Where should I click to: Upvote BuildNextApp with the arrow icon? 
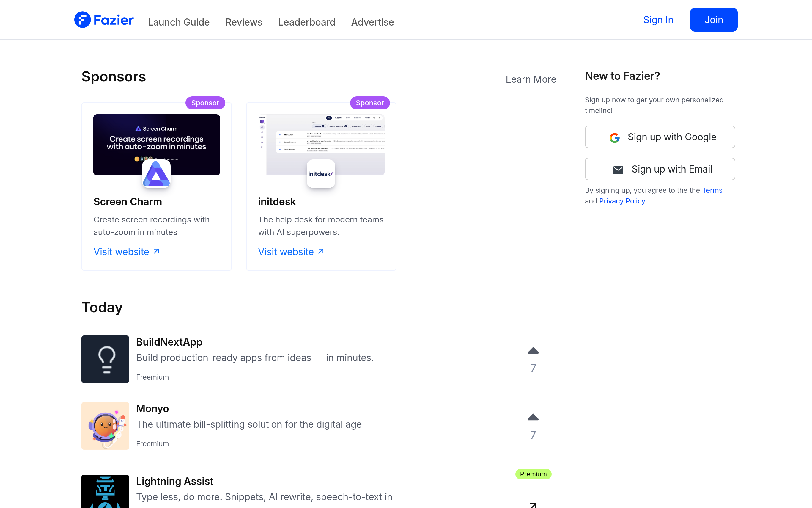coord(533,351)
